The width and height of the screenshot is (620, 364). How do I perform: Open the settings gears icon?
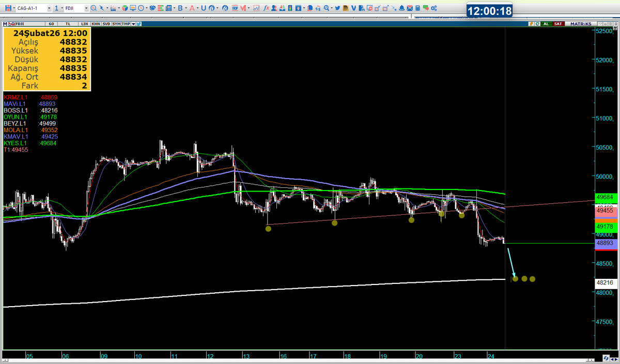(x=434, y=8)
